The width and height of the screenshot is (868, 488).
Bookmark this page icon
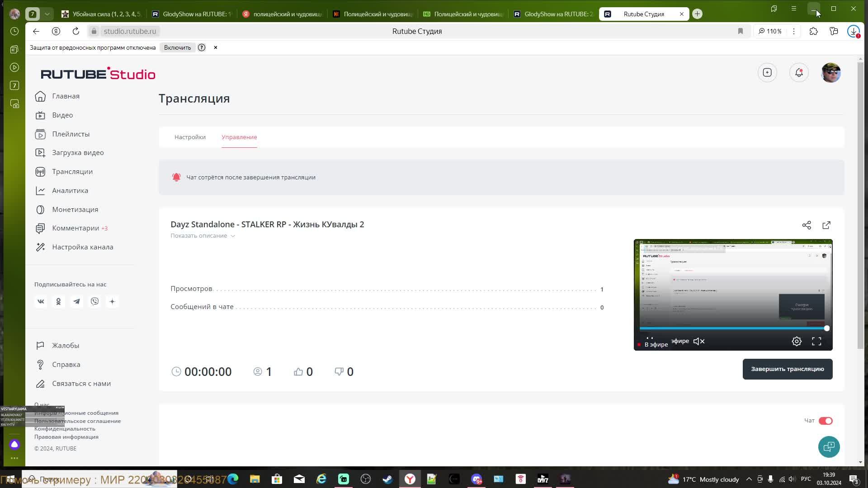[x=741, y=31]
